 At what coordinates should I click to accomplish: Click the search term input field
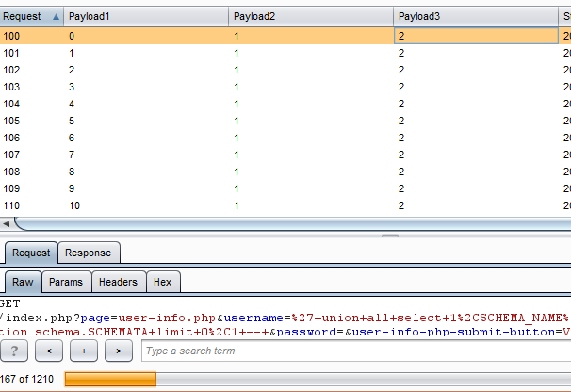(356, 351)
